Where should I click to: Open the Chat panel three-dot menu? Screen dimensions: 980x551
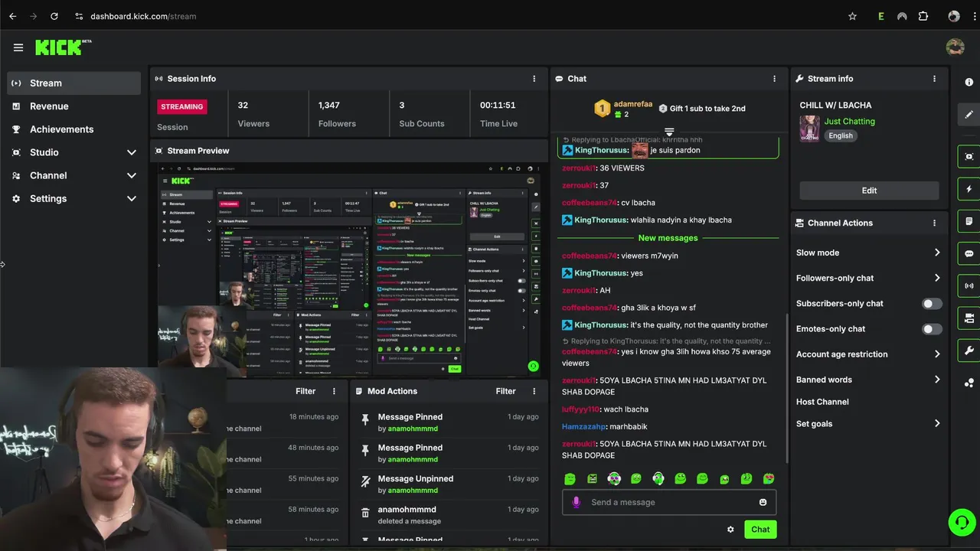[774, 79]
